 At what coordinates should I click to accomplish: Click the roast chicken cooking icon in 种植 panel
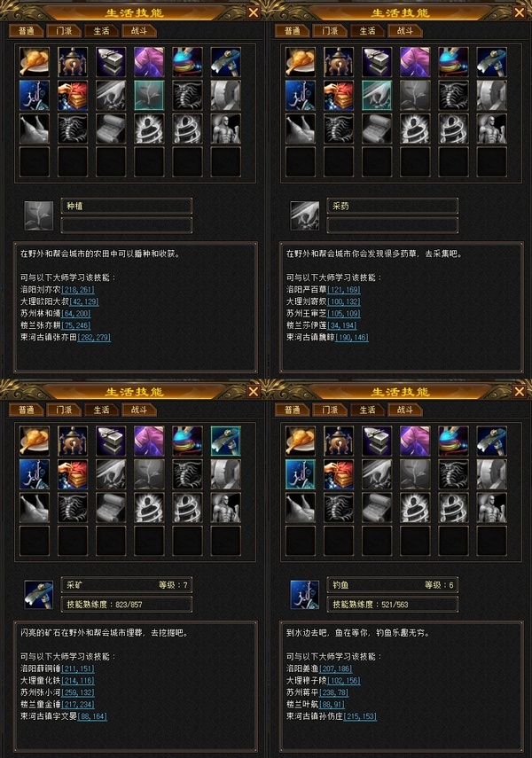pyautogui.click(x=35, y=62)
